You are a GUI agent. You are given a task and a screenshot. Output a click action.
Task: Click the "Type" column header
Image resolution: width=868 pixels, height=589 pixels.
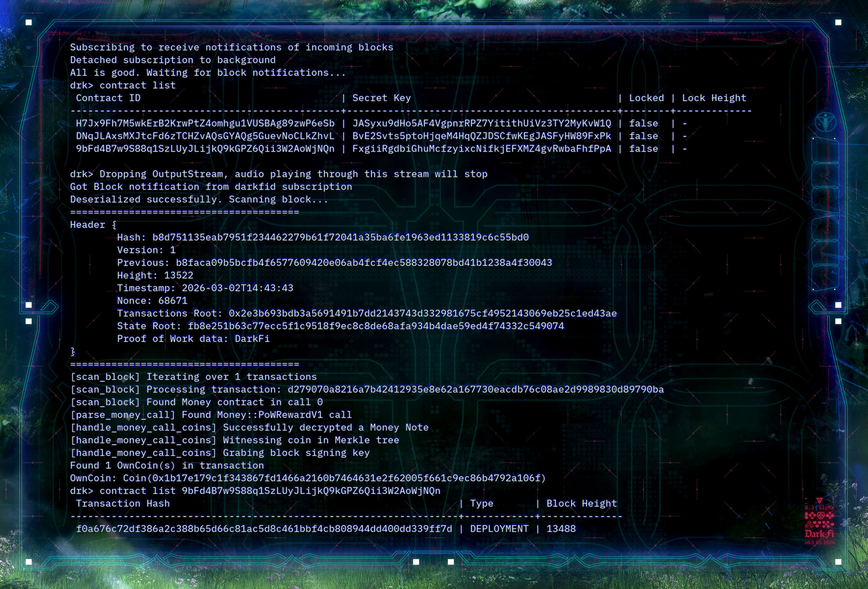click(481, 504)
